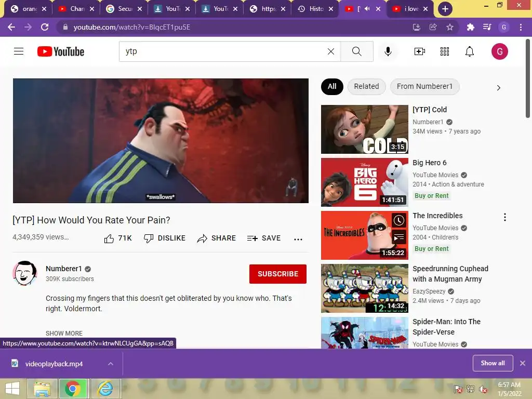Switch to the History tab

(x=315, y=9)
